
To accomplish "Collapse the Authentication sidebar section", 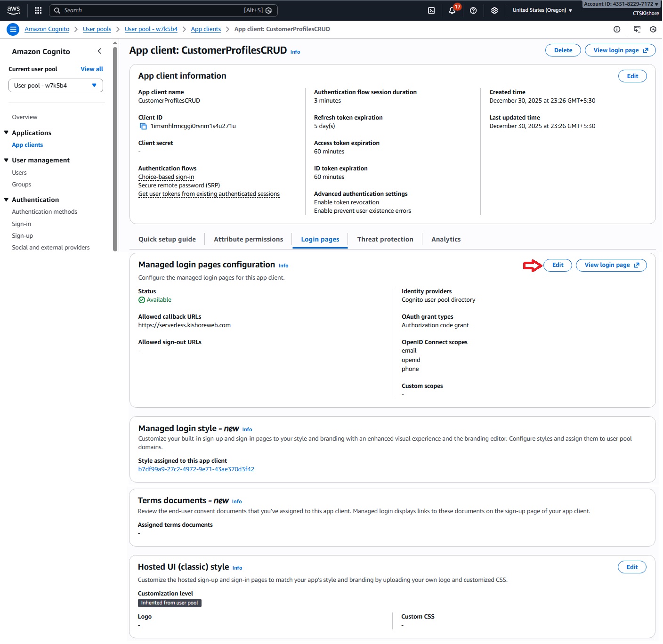I will (7, 200).
